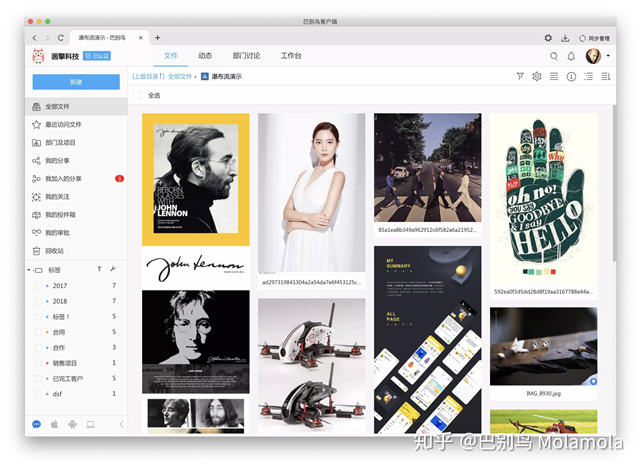This screenshot has height=468, width=640.
Task: Tick the checkbox for the 2017 tag
Action: [x=39, y=286]
